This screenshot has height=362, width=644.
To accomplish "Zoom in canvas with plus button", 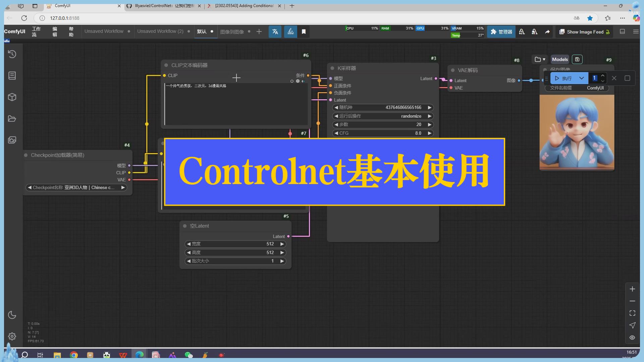I will 632,289.
